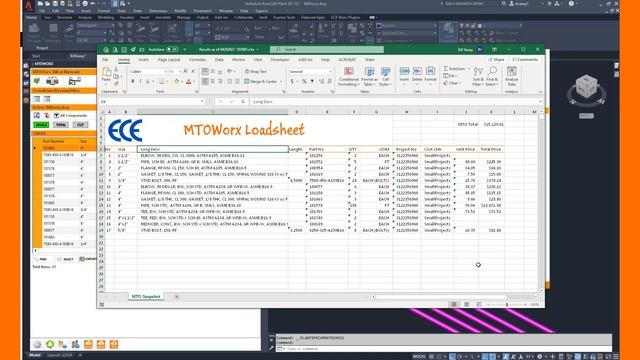Click the EXPORT button in MTOWorx panel
Viewport: 640px width, 360px height.
coord(88,259)
